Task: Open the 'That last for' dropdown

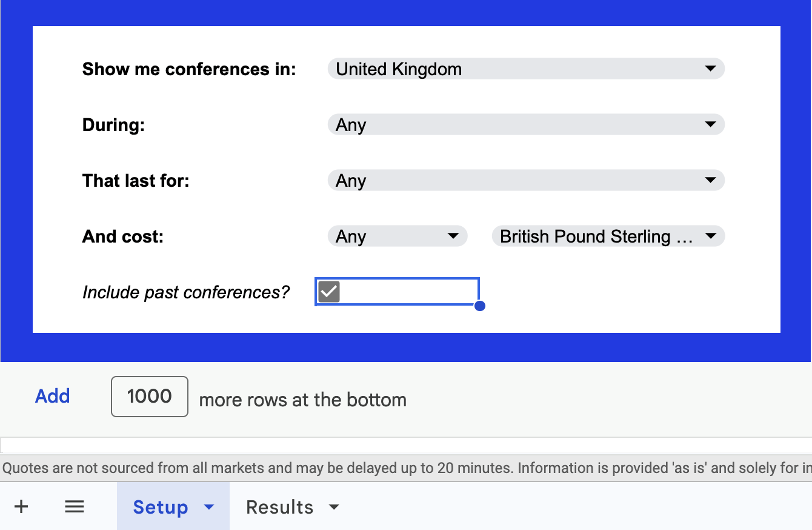Action: click(710, 180)
